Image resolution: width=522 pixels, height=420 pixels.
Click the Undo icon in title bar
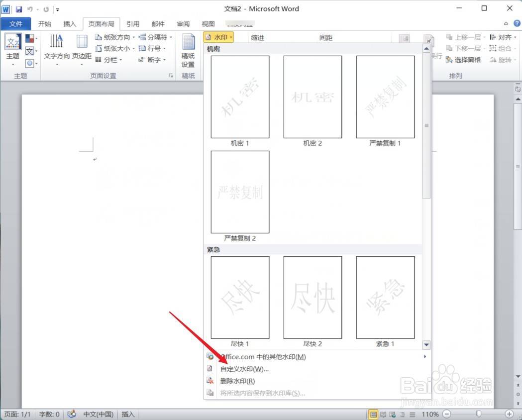(x=30, y=9)
